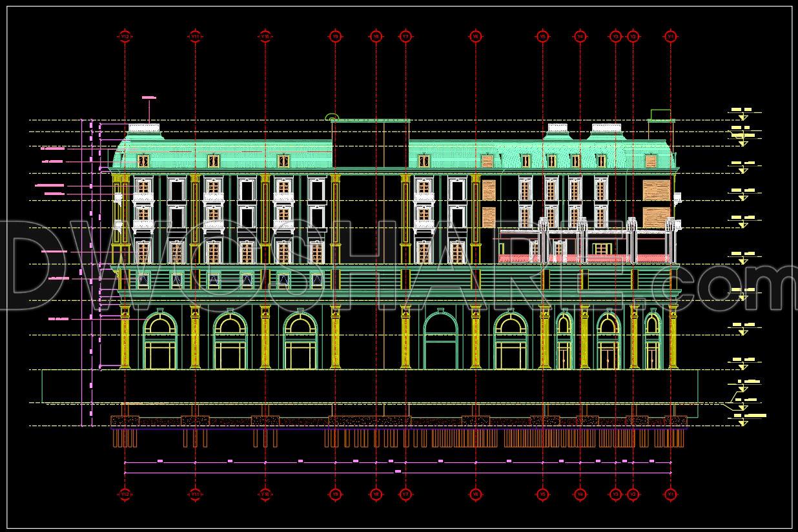
Task: Click the Y9 grid bubble at bottom
Action: click(x=334, y=494)
